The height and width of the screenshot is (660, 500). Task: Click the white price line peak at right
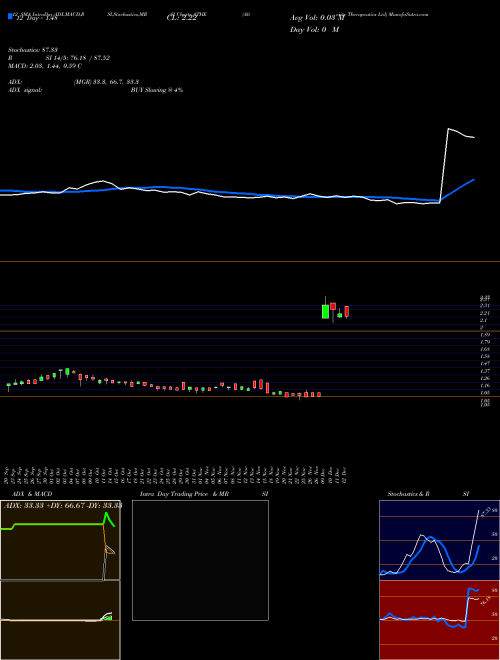click(x=449, y=129)
